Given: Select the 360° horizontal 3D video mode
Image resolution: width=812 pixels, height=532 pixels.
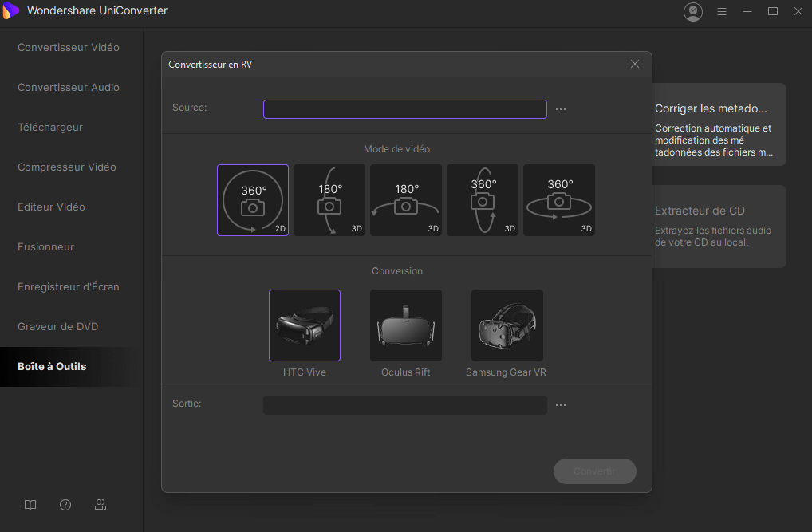Looking at the screenshot, I should (559, 200).
